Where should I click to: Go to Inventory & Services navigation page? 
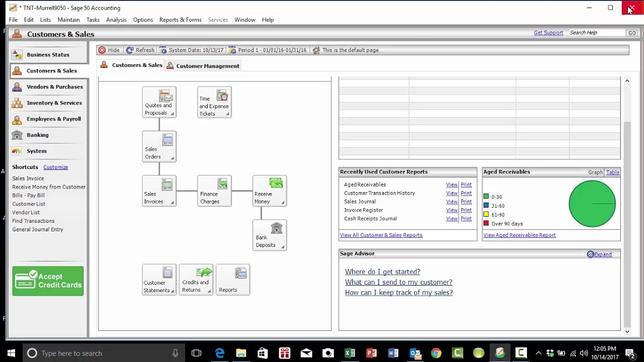coord(48,103)
